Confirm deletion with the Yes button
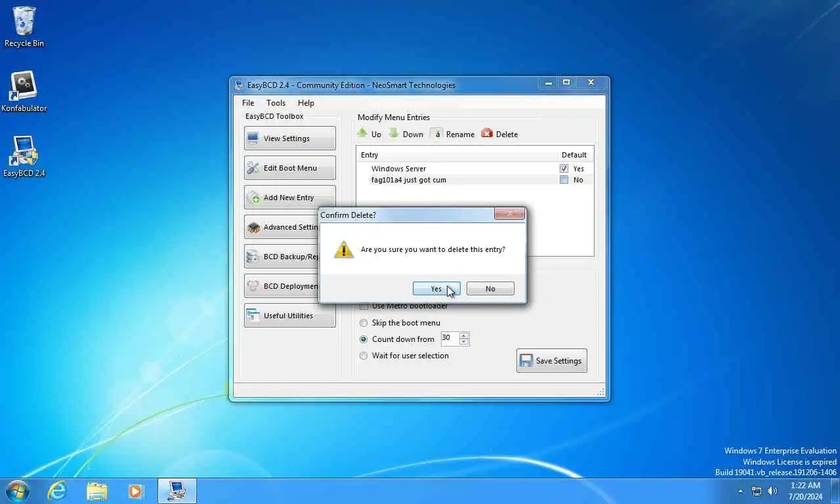The image size is (840, 504). (436, 289)
